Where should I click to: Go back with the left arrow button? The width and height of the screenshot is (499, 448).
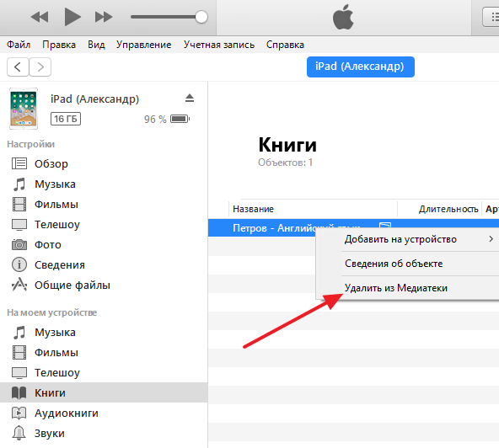click(18, 67)
